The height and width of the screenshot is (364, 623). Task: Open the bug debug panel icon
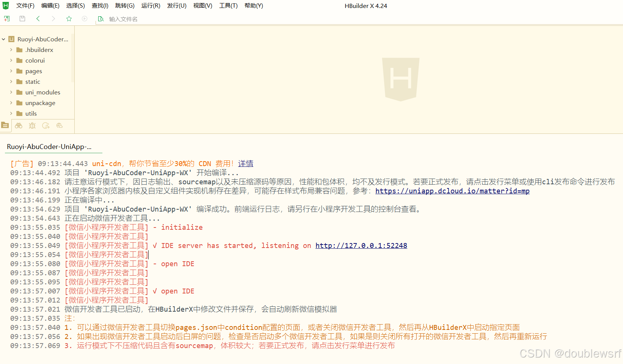point(32,126)
